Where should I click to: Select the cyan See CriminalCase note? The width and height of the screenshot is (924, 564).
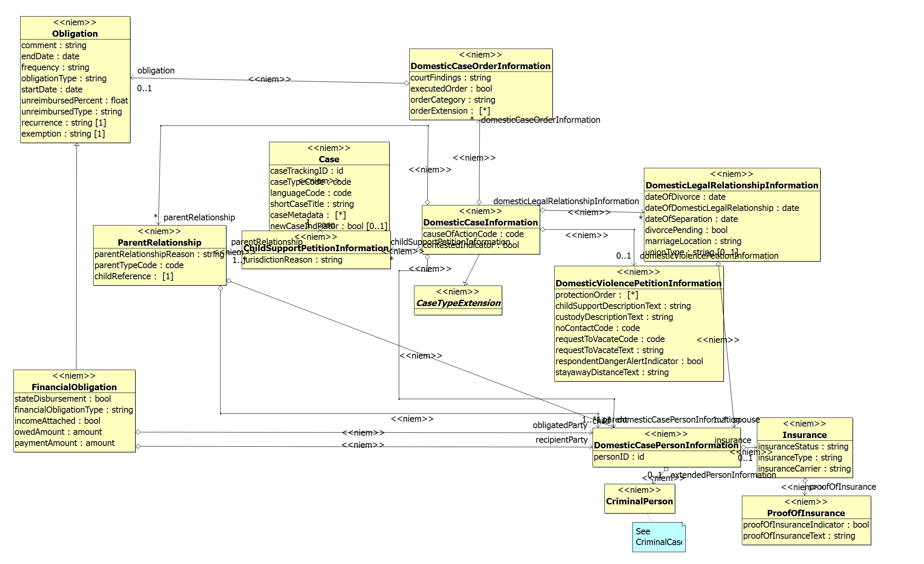click(x=658, y=537)
